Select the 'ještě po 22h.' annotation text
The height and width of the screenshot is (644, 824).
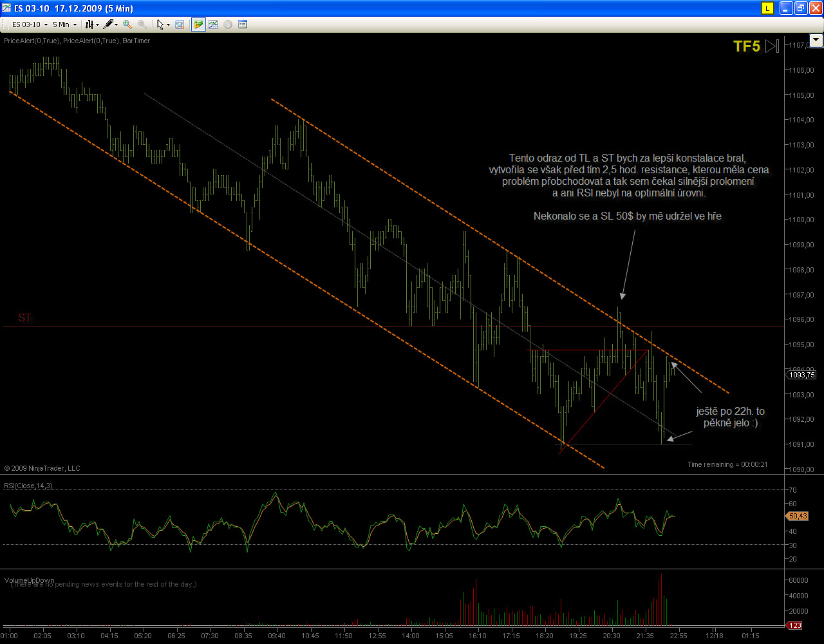[x=731, y=417]
